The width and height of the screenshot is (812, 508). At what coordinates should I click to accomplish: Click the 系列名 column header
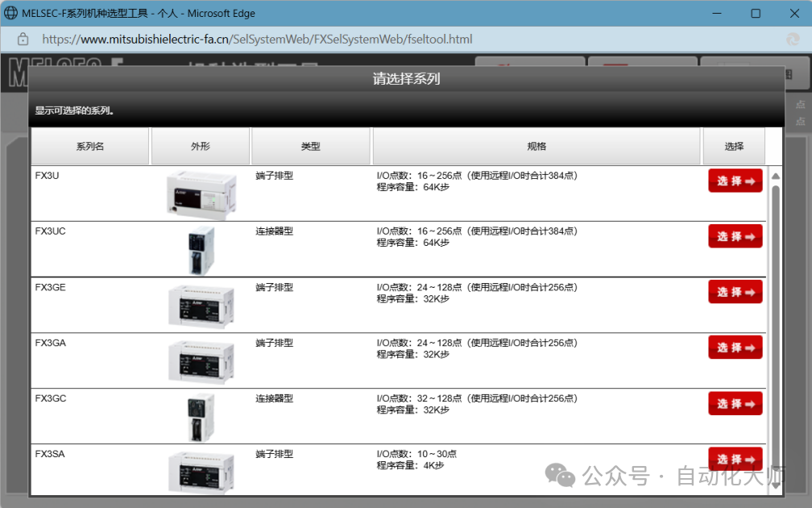[x=90, y=146]
